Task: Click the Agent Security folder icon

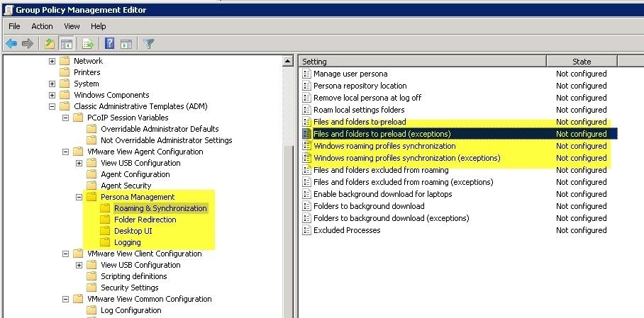Action: click(91, 186)
